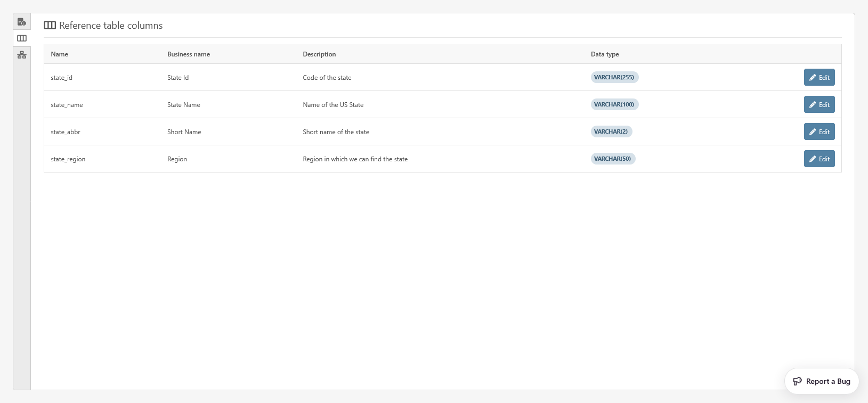Select the columns sidebar tab icon
The width and height of the screenshot is (868, 403).
pyautogui.click(x=22, y=38)
